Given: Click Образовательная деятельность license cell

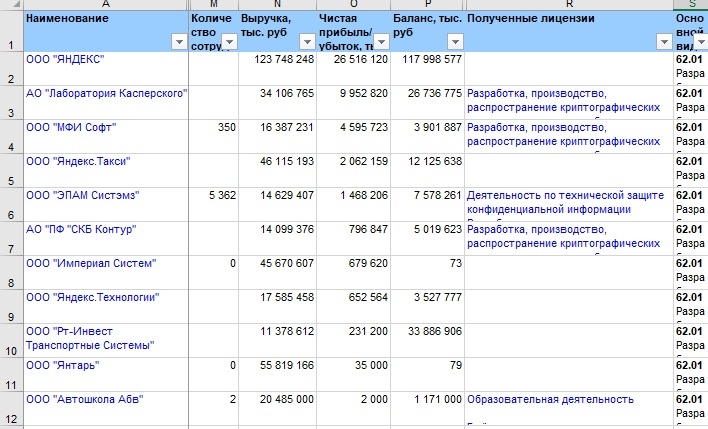Looking at the screenshot, I should 569,409.
